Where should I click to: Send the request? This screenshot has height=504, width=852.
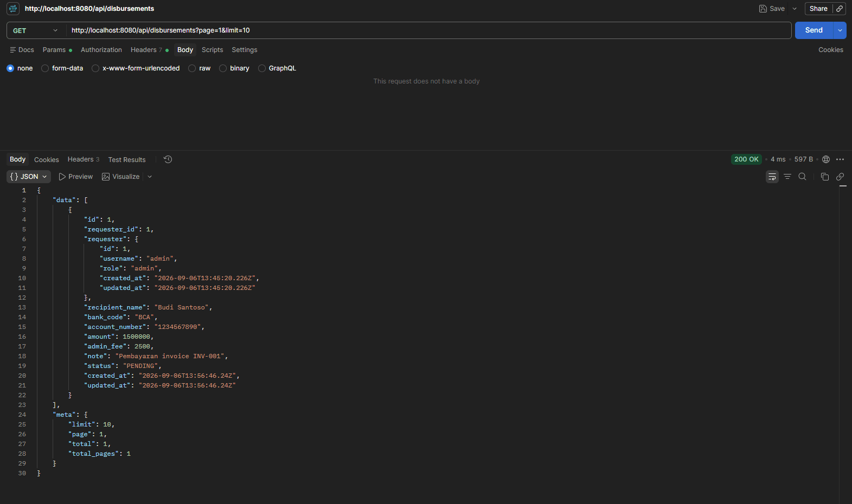click(x=813, y=30)
